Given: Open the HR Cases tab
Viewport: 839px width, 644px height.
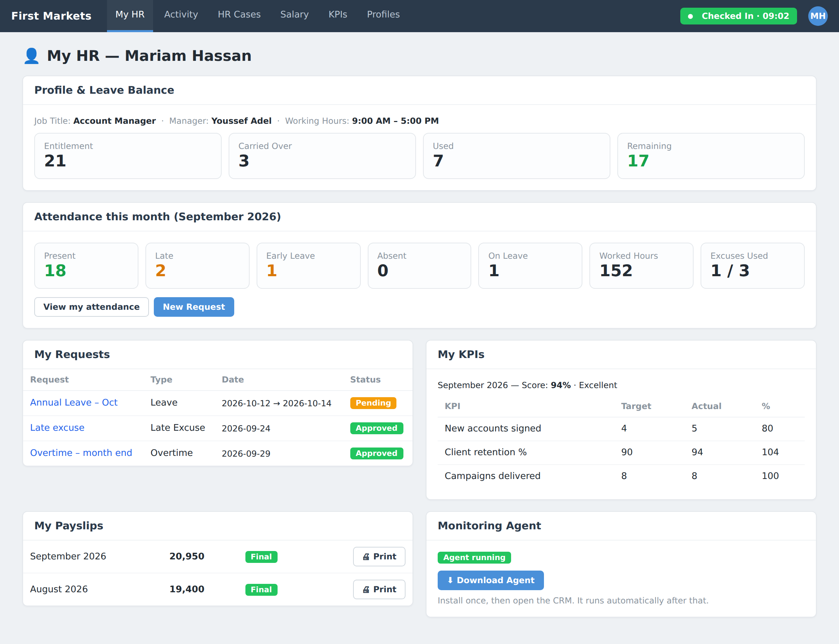Looking at the screenshot, I should click(239, 15).
